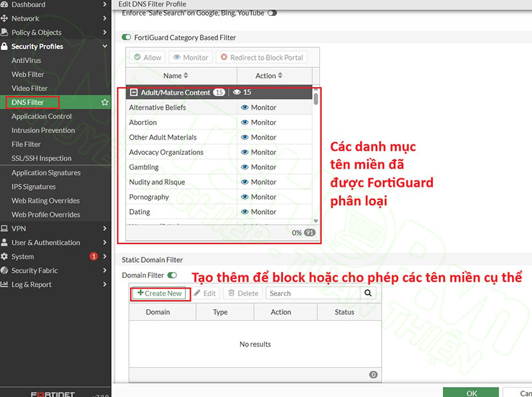This screenshot has height=397, width=532.
Task: Click the green OK button
Action: coord(471,392)
